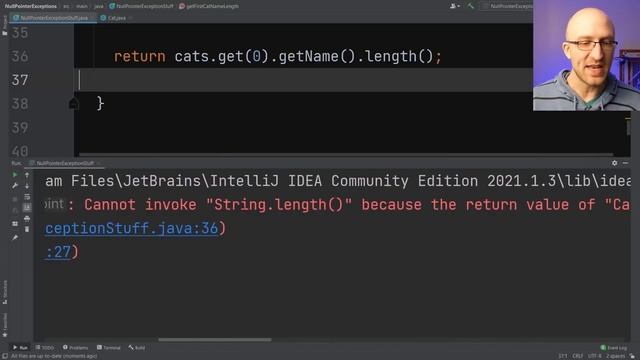Click the editor horizontal scrollbar
This screenshot has width=640, height=360.
tap(346, 155)
